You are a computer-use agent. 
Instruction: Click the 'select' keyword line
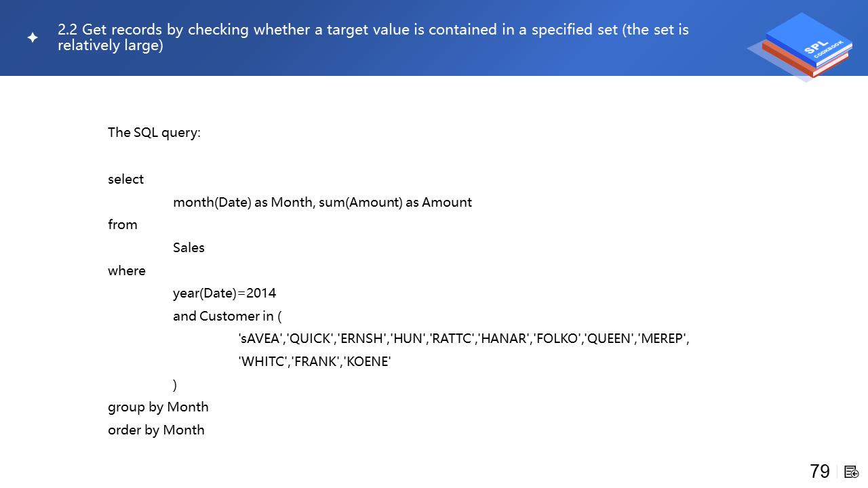click(x=126, y=180)
